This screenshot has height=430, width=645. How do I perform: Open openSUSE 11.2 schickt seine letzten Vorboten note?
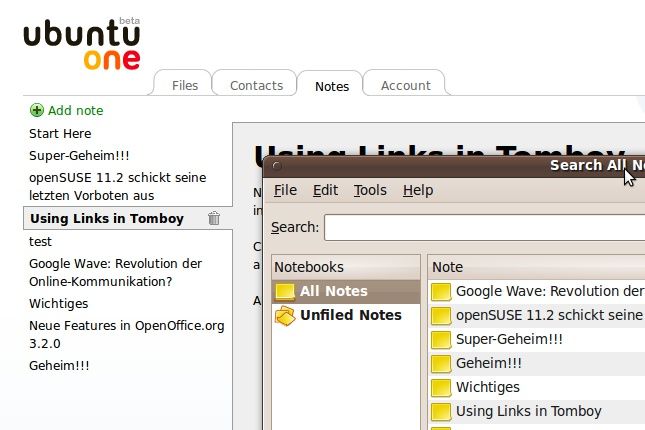(x=118, y=186)
